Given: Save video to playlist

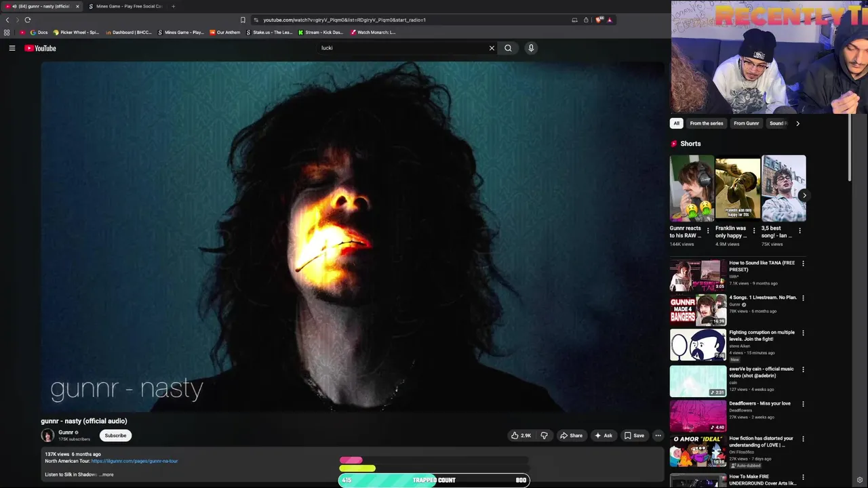Looking at the screenshot, I should [x=634, y=435].
